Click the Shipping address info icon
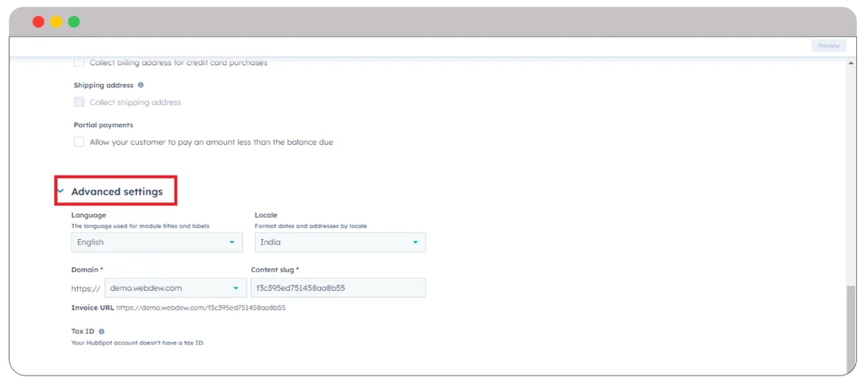This screenshot has width=868, height=384. coord(141,85)
